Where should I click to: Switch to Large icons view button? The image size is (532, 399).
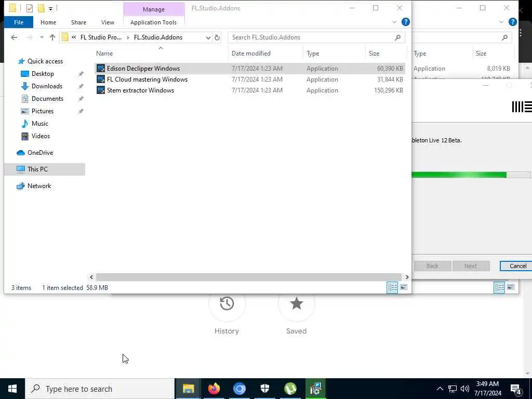point(403,287)
